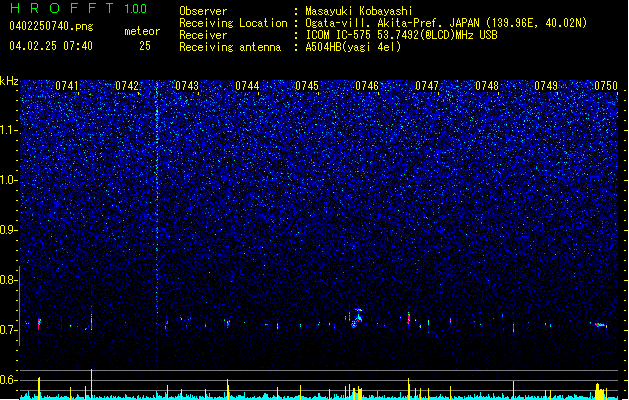Click the 0743 time marker
629x400 pixels.
point(187,86)
